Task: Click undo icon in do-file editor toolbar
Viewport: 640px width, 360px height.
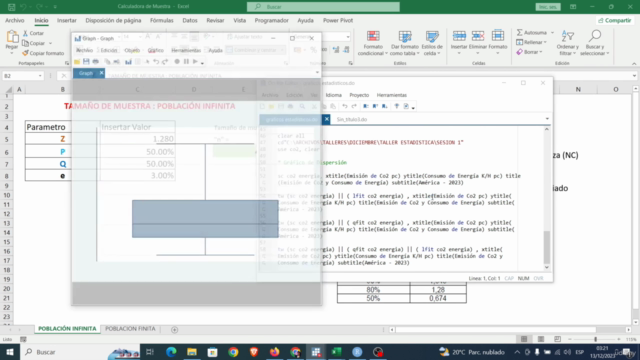Action: (x=344, y=106)
